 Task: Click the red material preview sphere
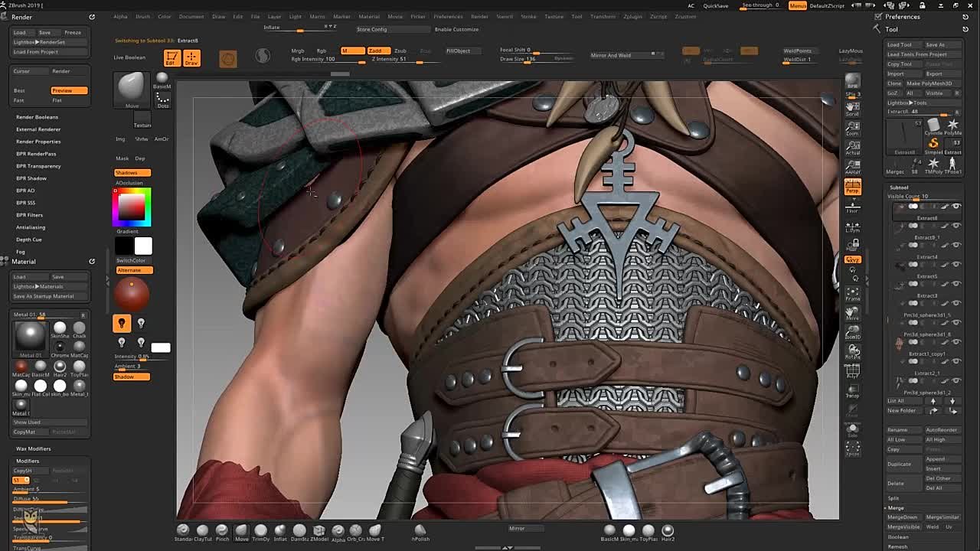(132, 294)
